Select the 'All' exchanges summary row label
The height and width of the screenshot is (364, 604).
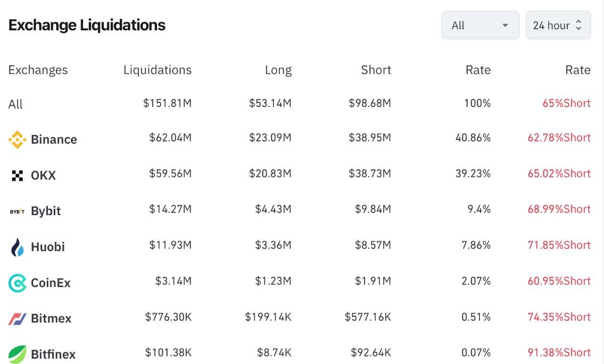point(15,104)
